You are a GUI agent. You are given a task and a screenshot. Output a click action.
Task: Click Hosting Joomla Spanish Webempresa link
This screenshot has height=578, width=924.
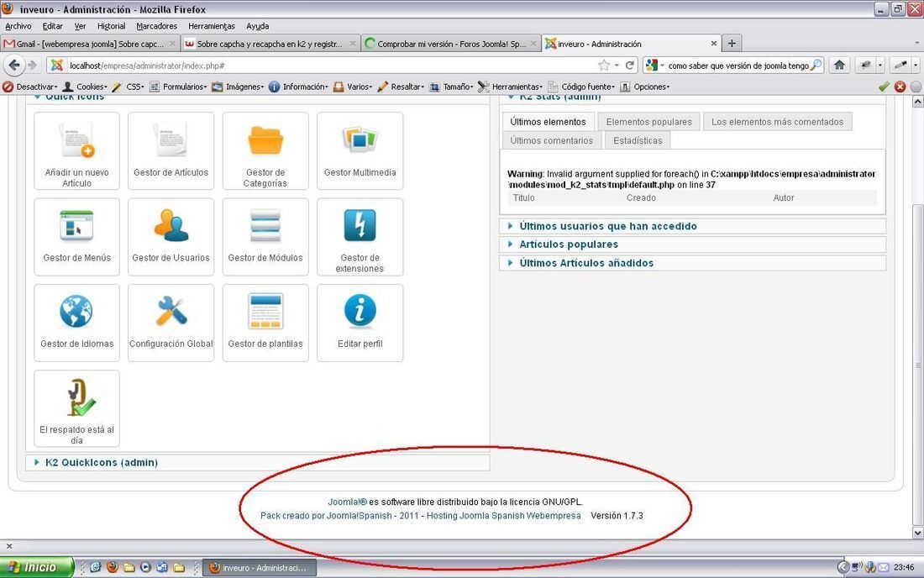[x=504, y=516]
